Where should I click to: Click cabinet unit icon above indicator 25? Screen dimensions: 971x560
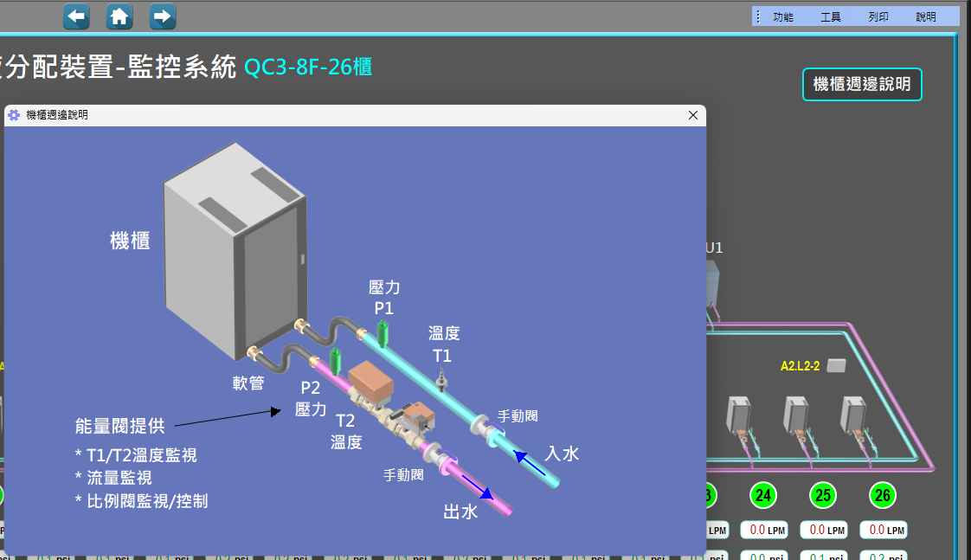point(795,415)
